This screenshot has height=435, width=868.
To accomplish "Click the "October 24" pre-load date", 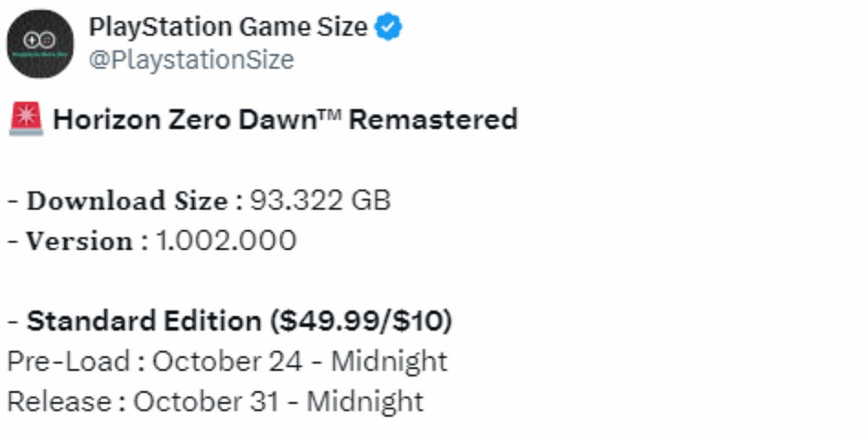I will click(x=227, y=361).
